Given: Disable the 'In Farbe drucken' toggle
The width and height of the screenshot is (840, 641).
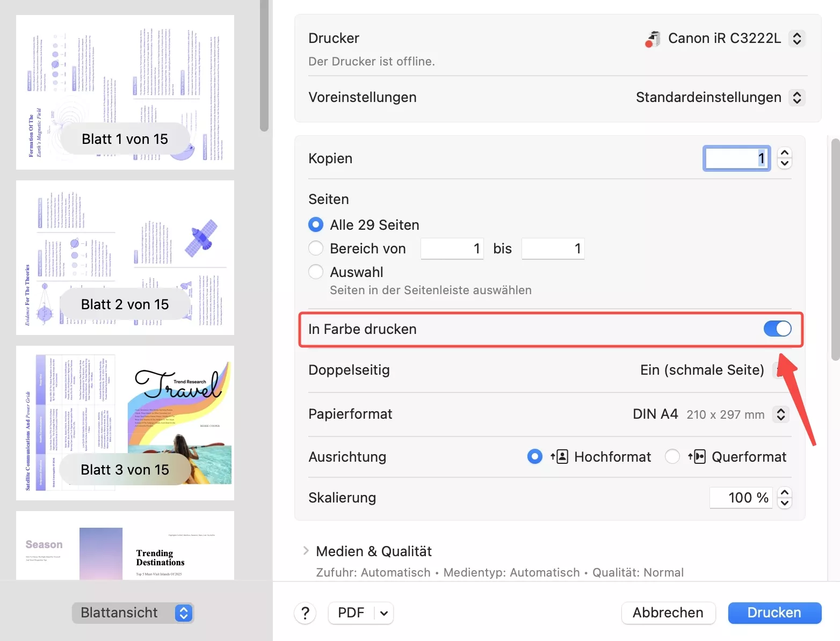Looking at the screenshot, I should tap(777, 329).
